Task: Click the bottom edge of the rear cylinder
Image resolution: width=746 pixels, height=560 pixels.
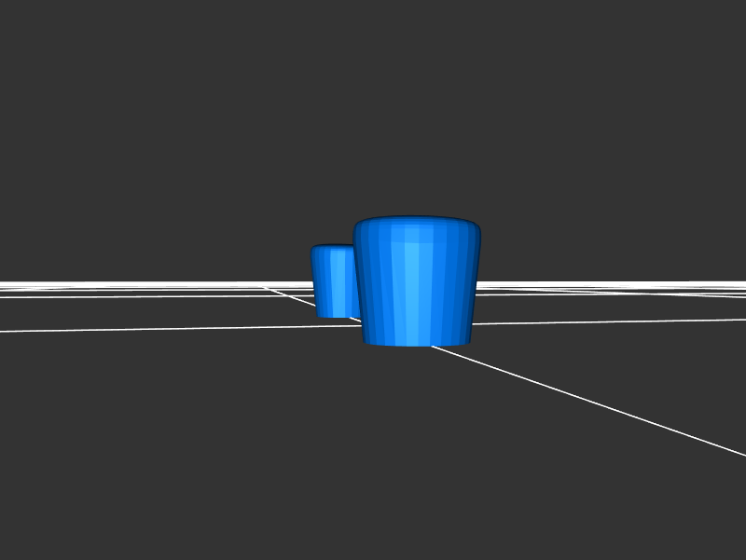Action: (x=336, y=316)
